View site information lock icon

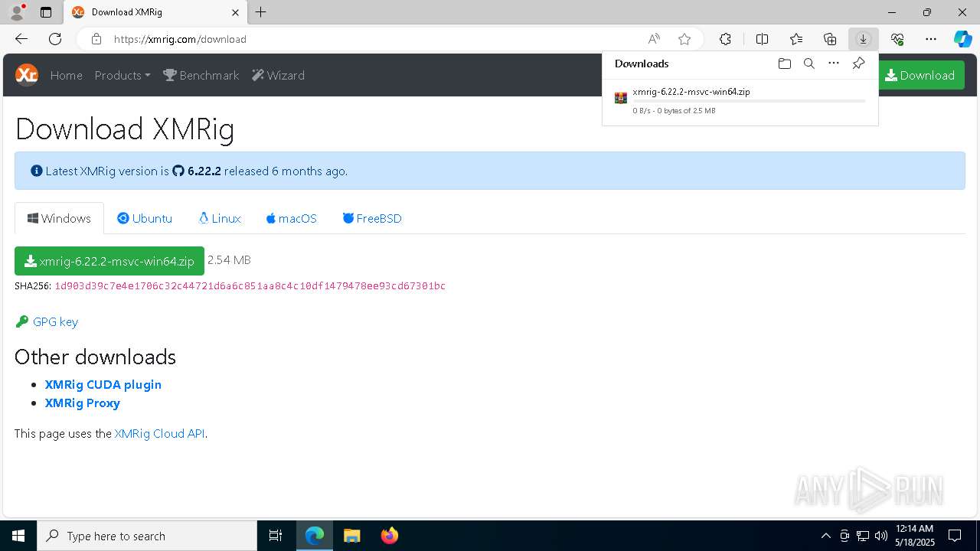coord(96,39)
